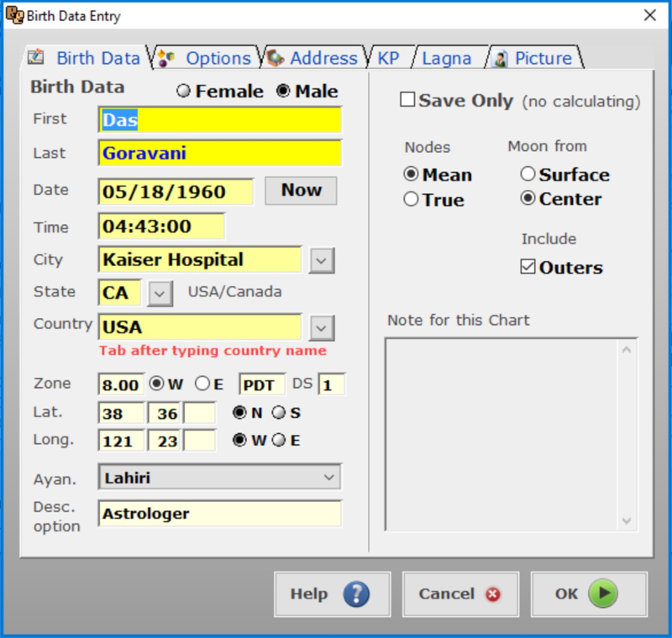Viewport: 672px width, 638px height.
Task: Expand the City dropdown arrow
Action: tap(321, 260)
